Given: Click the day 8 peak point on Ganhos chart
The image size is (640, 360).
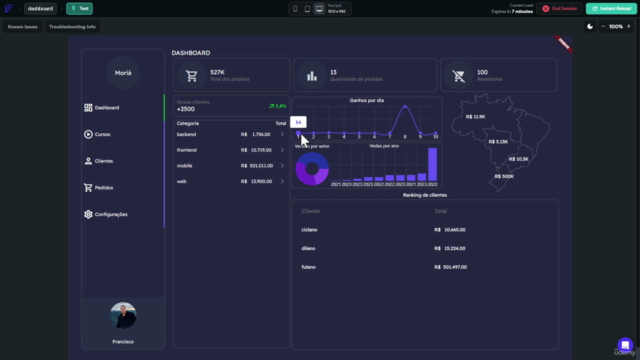Looking at the screenshot, I should coord(405,107).
